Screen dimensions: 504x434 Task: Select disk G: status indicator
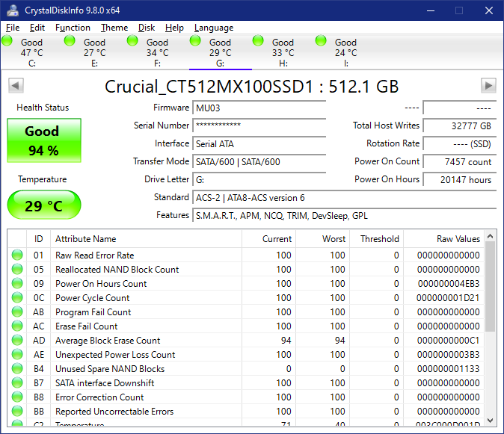coord(195,41)
